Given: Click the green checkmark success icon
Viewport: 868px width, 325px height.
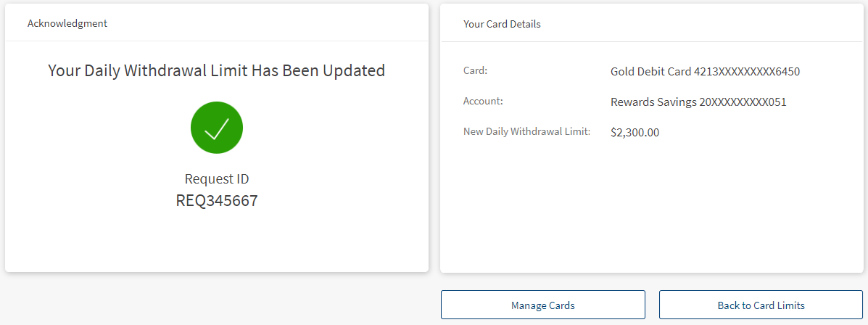Looking at the screenshot, I should [x=216, y=127].
